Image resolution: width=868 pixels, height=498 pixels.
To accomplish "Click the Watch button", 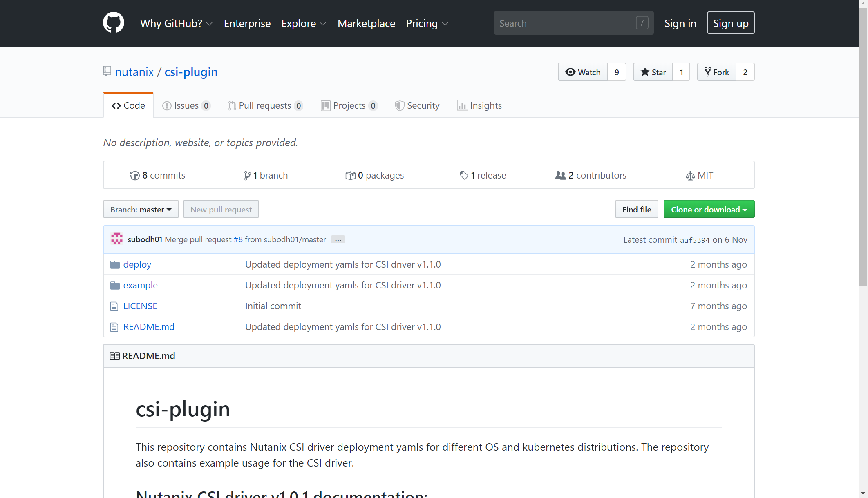I will point(583,72).
